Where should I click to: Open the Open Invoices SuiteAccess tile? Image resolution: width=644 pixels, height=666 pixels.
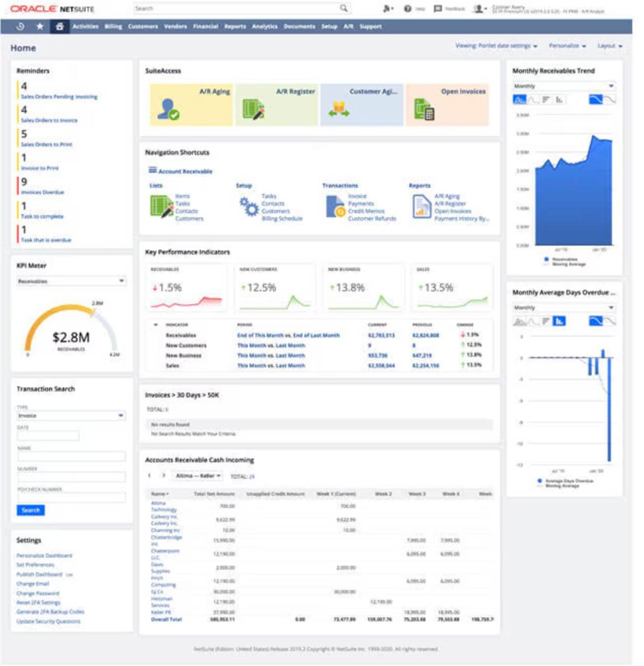point(447,105)
